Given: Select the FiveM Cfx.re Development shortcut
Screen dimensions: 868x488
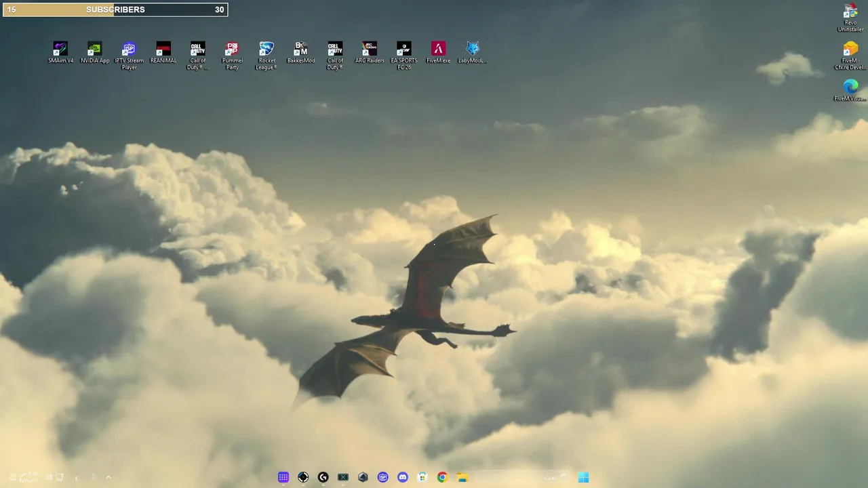Looking at the screenshot, I should pos(850,56).
